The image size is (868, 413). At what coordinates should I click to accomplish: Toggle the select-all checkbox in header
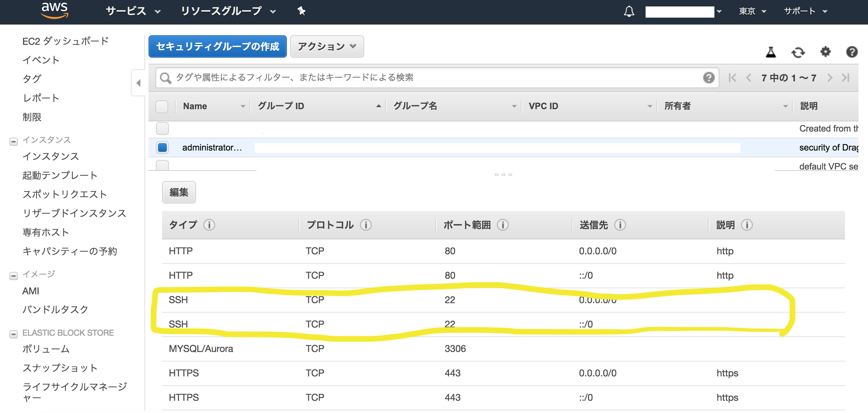tap(162, 106)
